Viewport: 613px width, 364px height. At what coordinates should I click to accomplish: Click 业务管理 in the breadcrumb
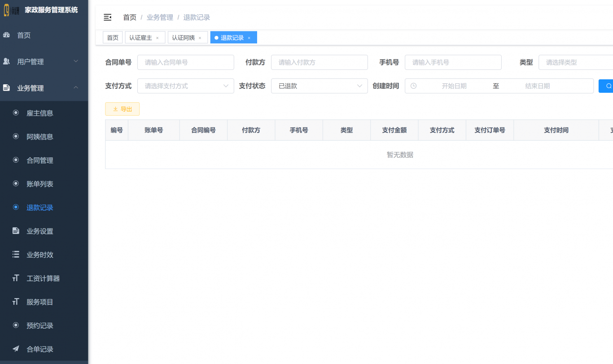(160, 17)
